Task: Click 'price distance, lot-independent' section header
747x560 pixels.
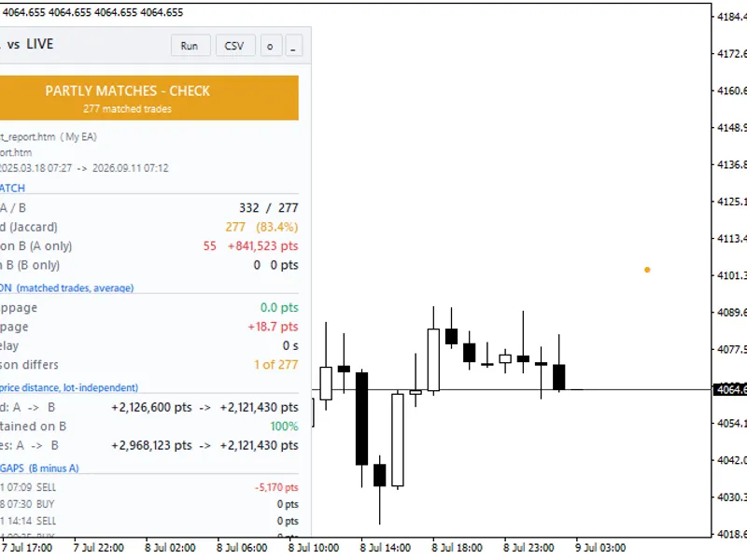Action: pos(69,387)
